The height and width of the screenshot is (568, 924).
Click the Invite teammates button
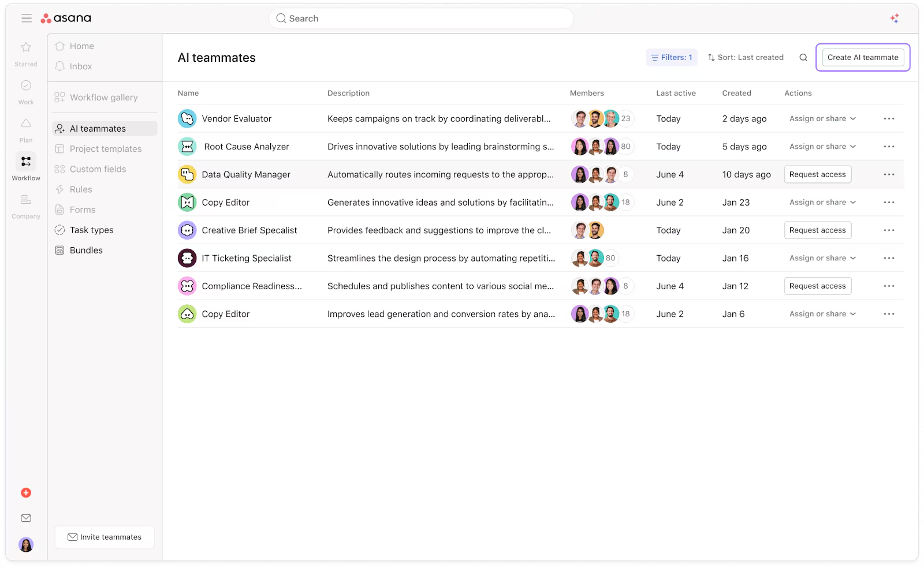(105, 537)
